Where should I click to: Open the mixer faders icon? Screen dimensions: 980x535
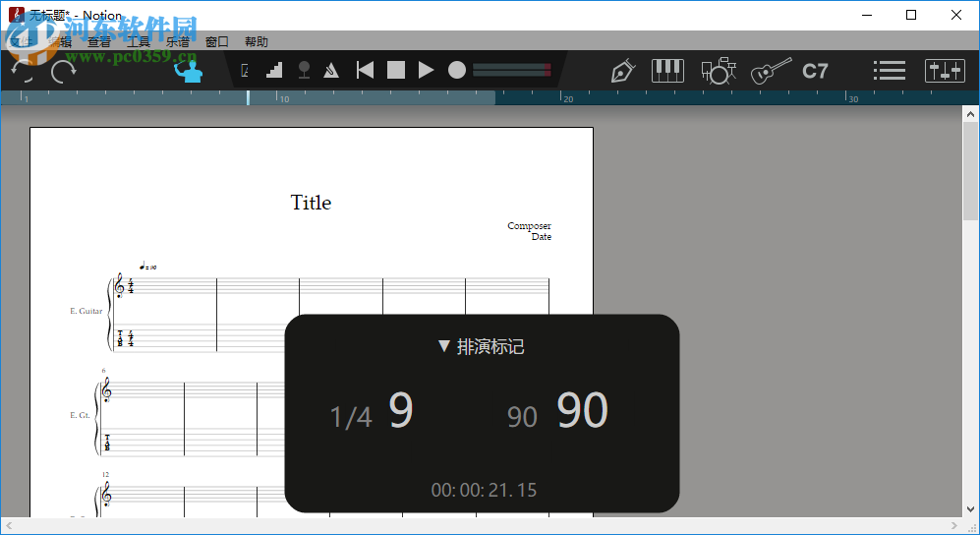point(945,71)
